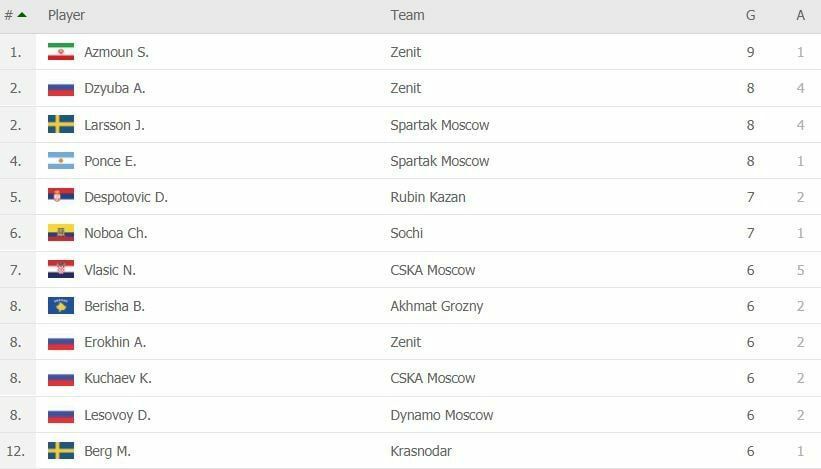Open Spartak Moscow team link for Larsson
The image size is (821, 469).
[x=440, y=125]
